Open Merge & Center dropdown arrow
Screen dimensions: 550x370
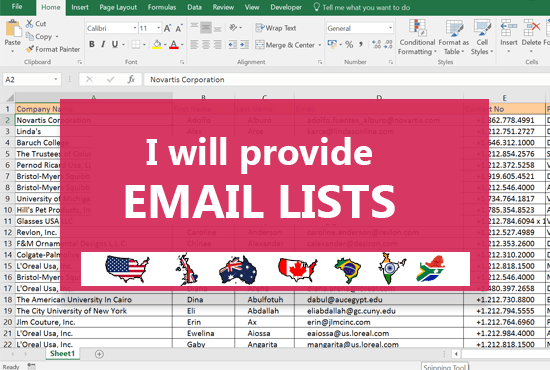(320, 45)
